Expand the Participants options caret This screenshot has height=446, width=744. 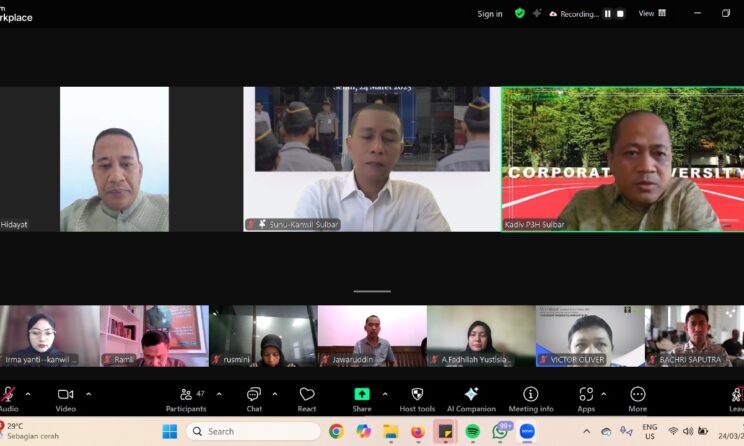coord(219,394)
